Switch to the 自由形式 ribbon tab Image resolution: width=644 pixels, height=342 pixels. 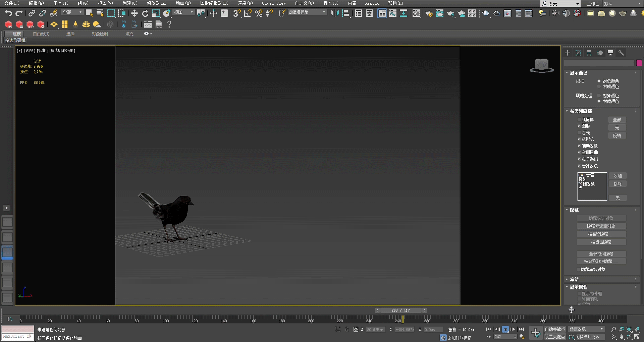pyautogui.click(x=41, y=34)
